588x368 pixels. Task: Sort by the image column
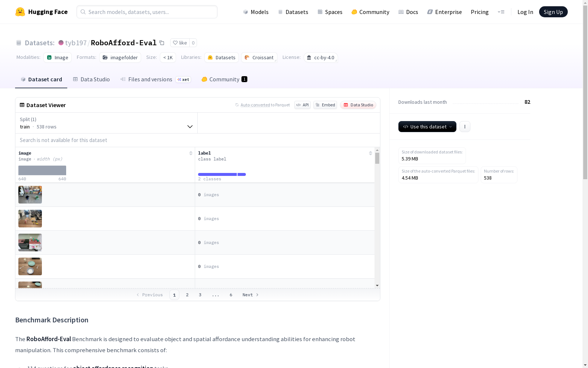191,153
